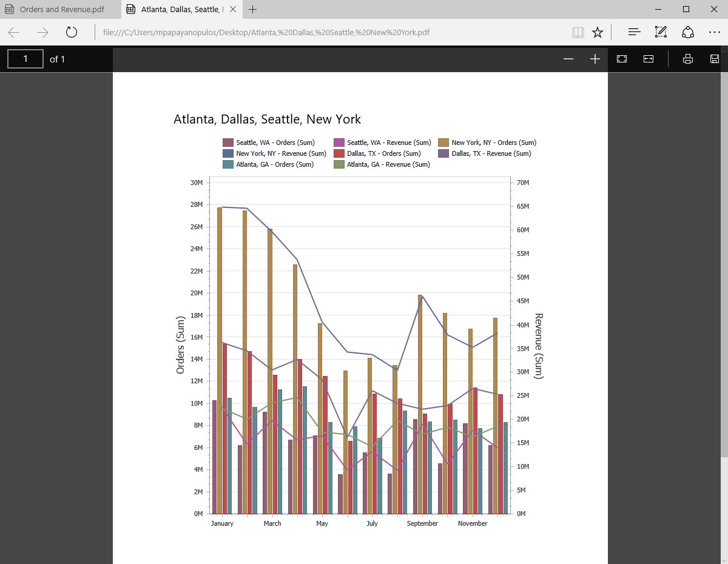Click the Orders (Sum) axis title

click(181, 344)
